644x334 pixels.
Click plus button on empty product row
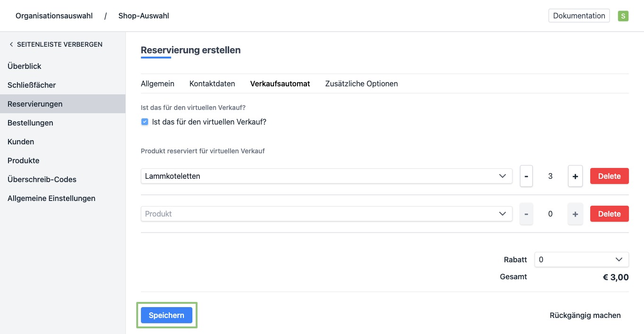575,214
